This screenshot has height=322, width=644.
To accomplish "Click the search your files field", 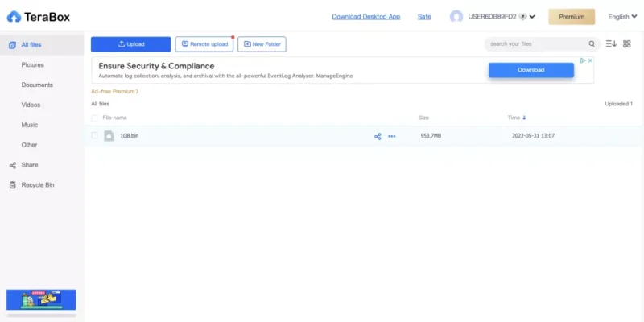I will (535, 44).
